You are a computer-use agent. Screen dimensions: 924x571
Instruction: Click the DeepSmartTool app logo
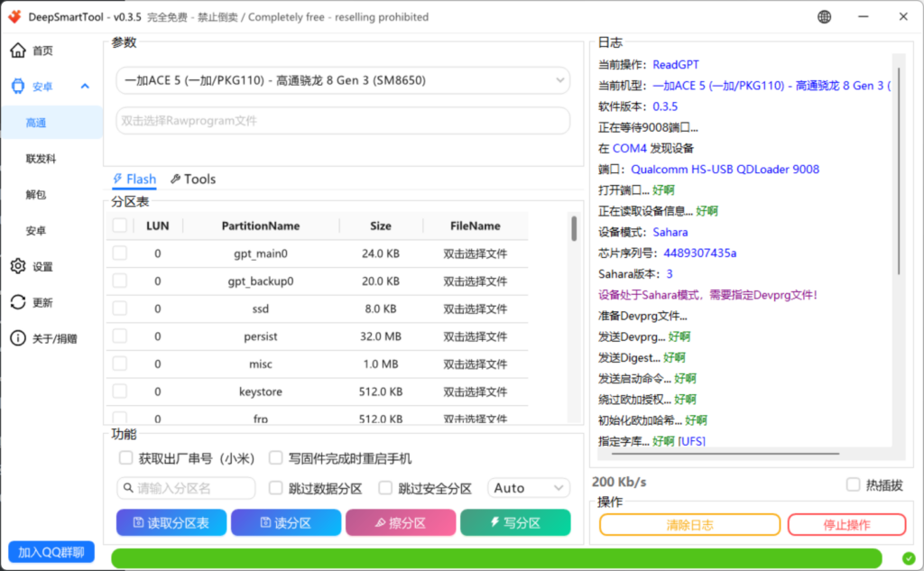click(x=14, y=17)
